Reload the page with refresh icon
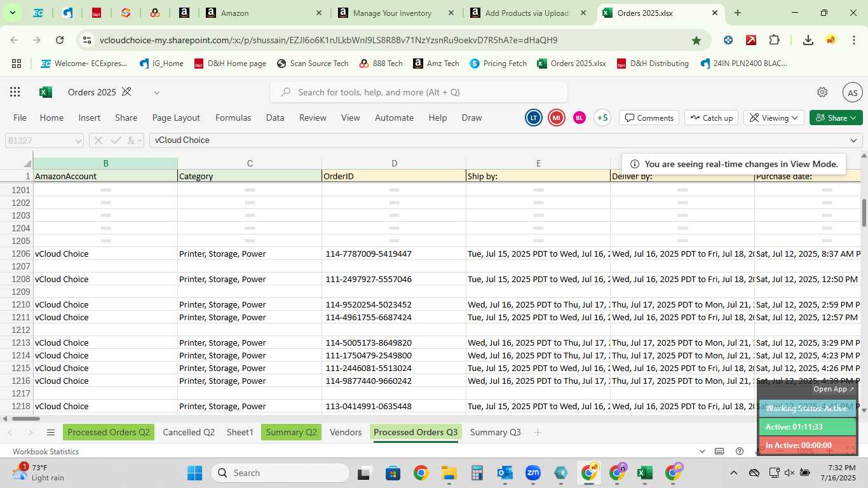 coord(60,40)
